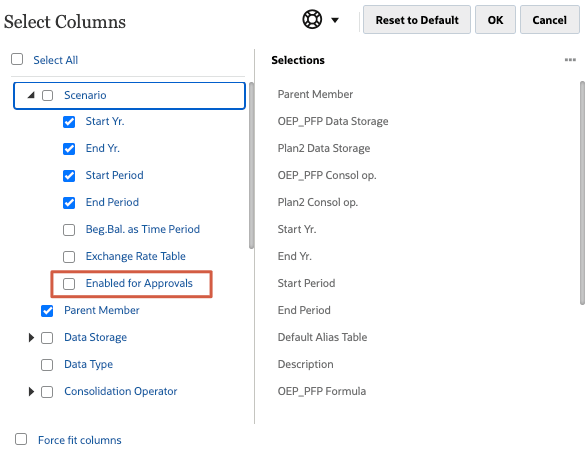Expand the Data Storage node
This screenshot has width=587, height=453.
point(31,338)
